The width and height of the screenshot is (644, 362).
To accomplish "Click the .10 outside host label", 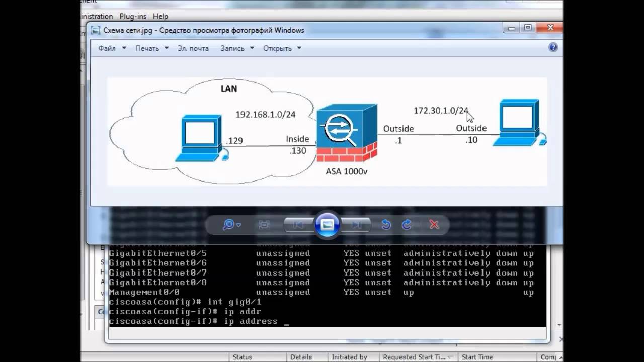I will click(471, 140).
